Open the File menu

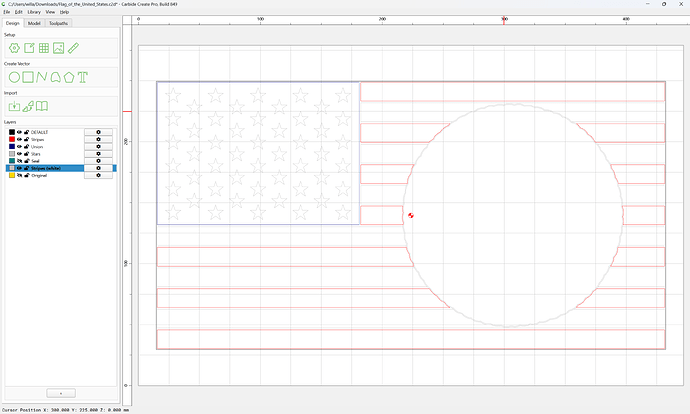7,12
